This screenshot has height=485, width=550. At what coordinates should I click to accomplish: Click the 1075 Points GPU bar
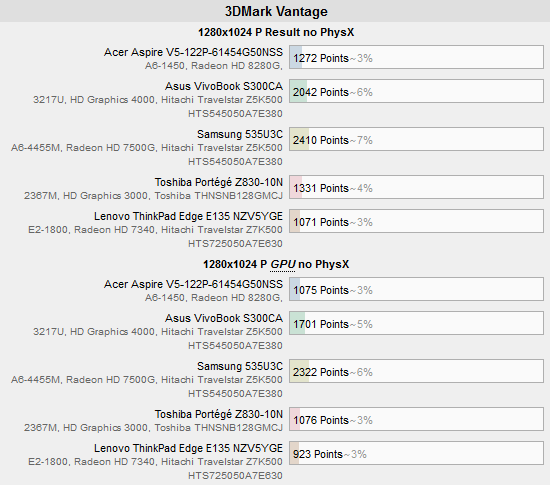pos(416,289)
